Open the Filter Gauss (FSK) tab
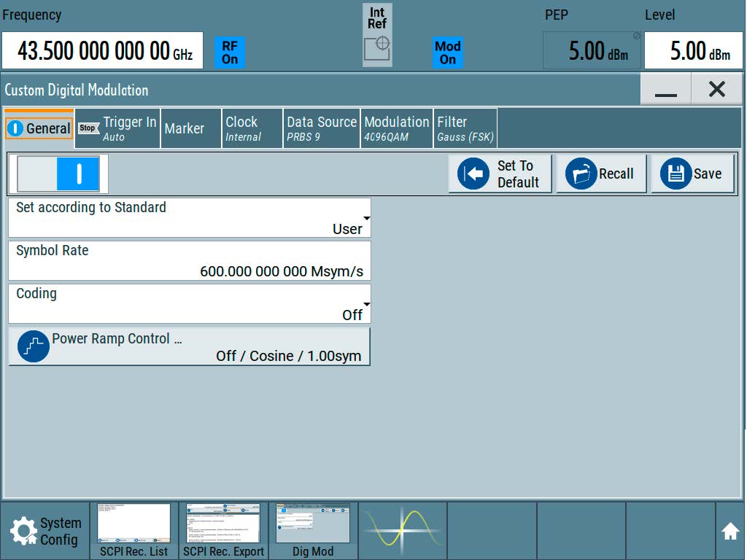This screenshot has width=747, height=560. coord(465,128)
